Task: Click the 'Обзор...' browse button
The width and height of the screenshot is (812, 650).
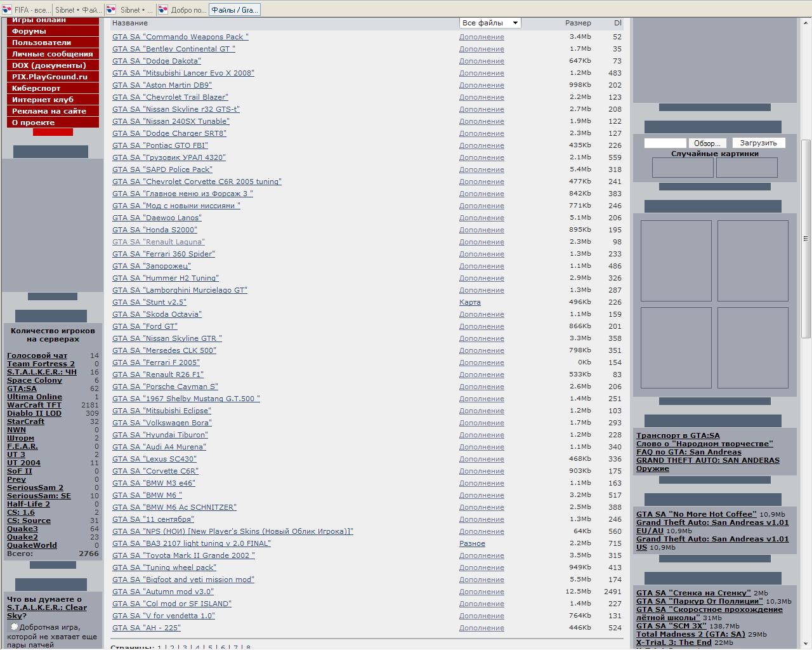Action: point(707,143)
